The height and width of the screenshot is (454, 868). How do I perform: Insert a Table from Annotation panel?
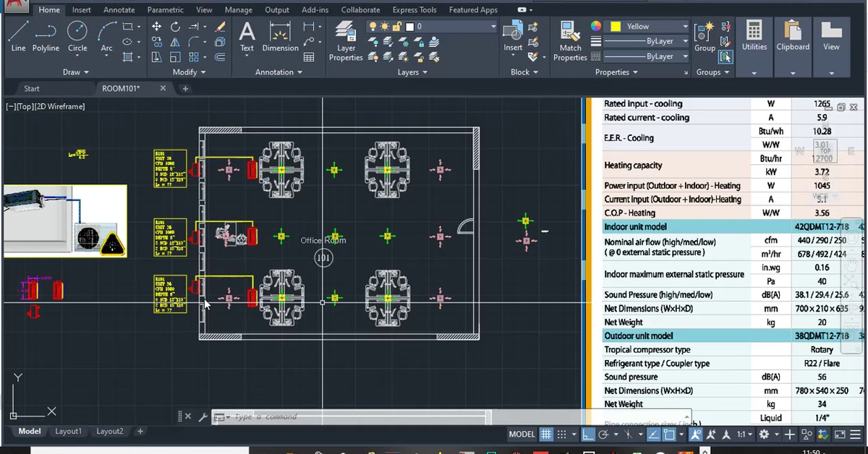point(309,57)
